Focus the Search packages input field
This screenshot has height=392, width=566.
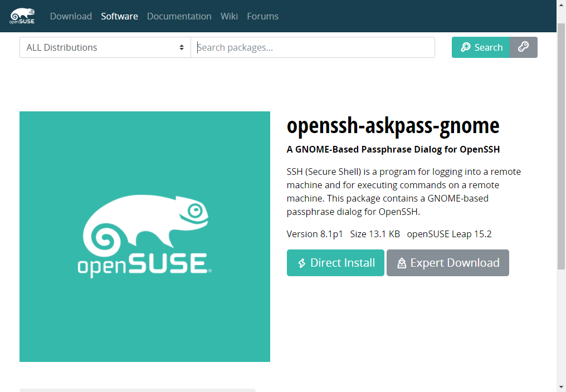click(x=313, y=47)
